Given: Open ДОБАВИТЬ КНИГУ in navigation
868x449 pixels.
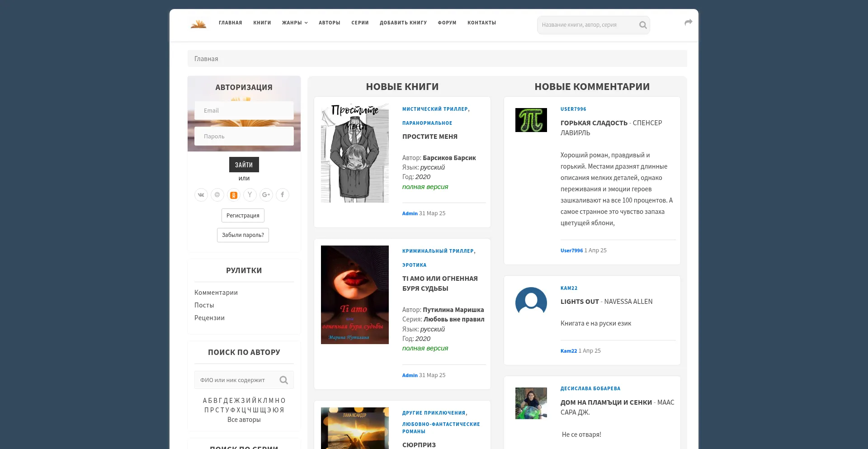Looking at the screenshot, I should pos(403,23).
